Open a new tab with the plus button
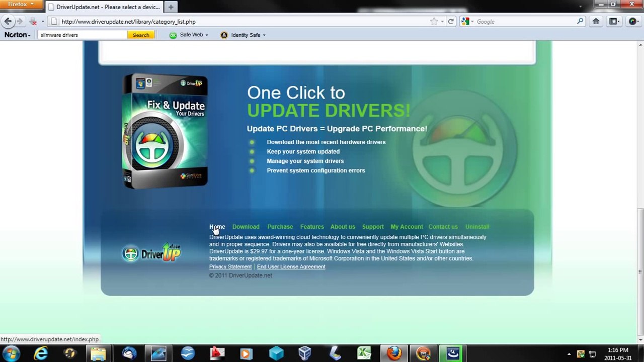Image resolution: width=644 pixels, height=362 pixels. 171,7
